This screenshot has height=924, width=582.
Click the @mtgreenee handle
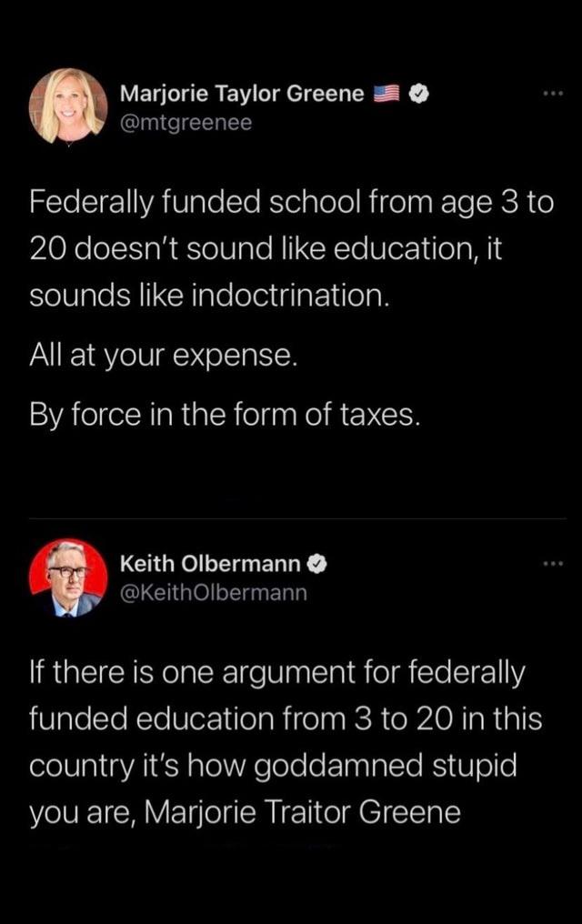pos(186,123)
